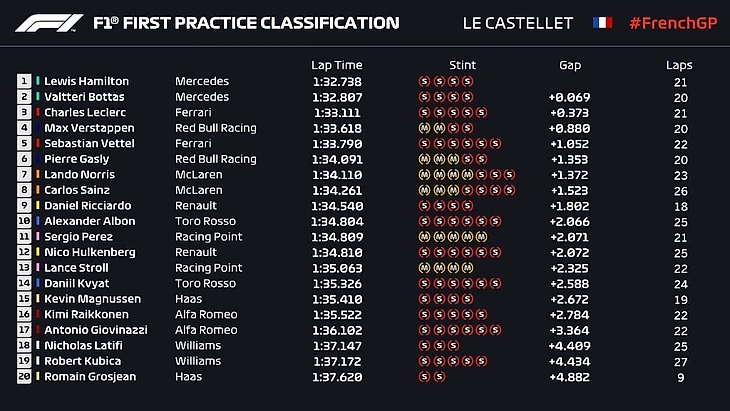Image resolution: width=730 pixels, height=411 pixels.
Task: Click the F1 logo
Action: tap(47, 22)
